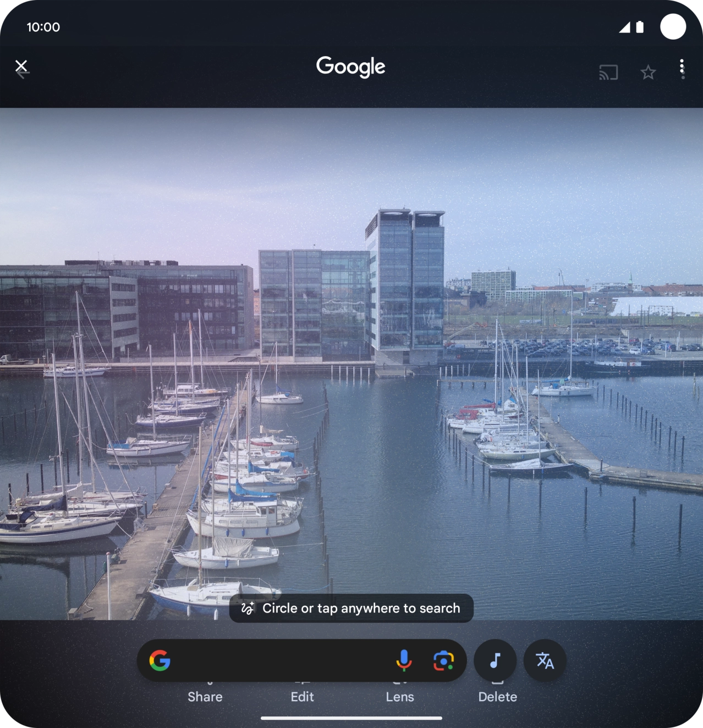The image size is (703, 728).
Task: Tap the Cast icon to stream the photo
Action: 608,71
